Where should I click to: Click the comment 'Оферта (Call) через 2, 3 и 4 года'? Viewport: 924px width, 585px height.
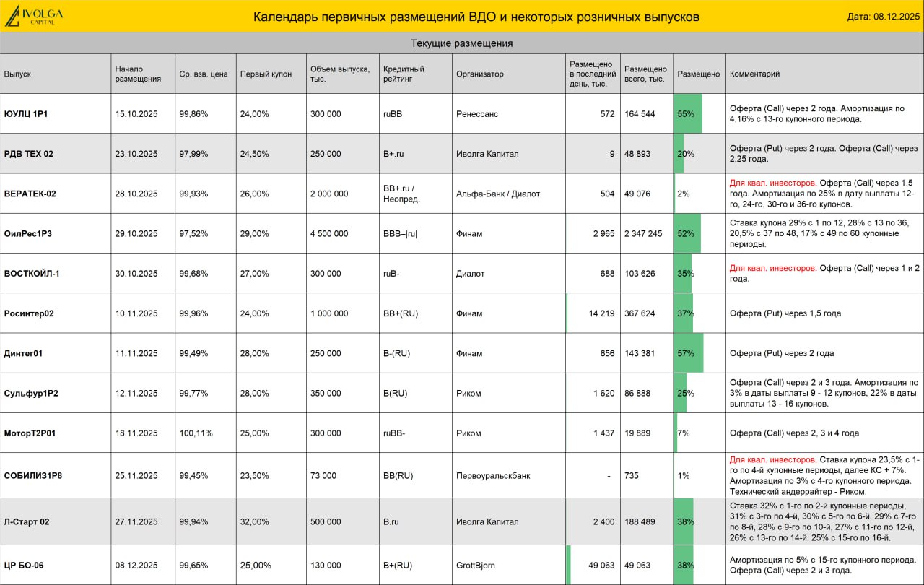(x=794, y=433)
